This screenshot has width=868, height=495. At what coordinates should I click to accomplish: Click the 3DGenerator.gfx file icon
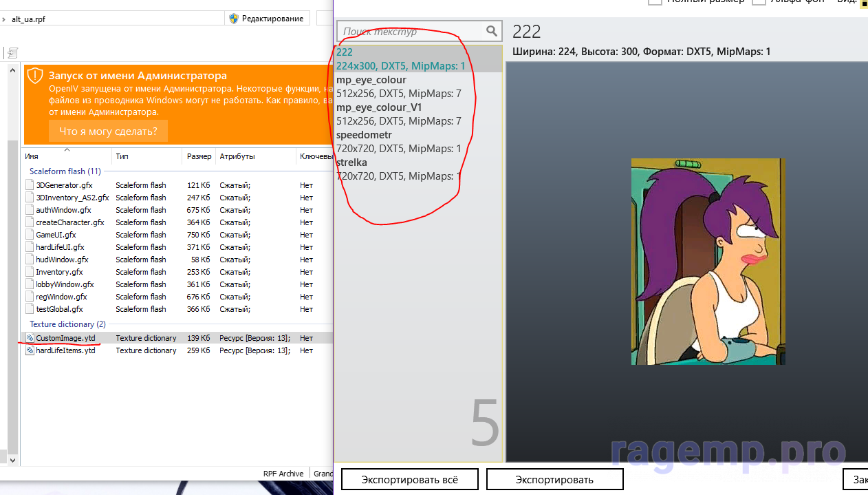(x=30, y=185)
